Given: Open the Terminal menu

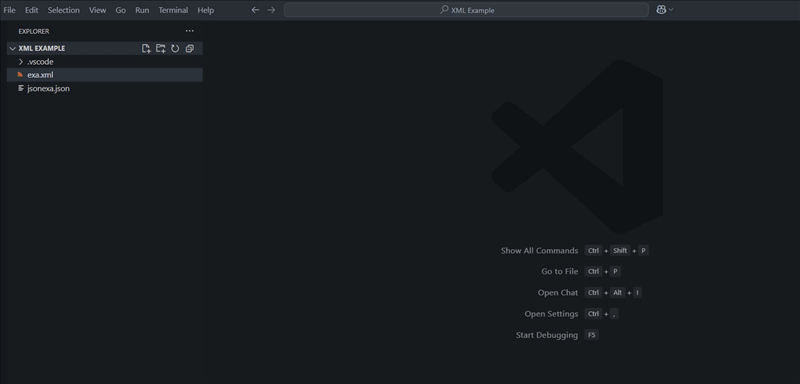Looking at the screenshot, I should click(x=173, y=10).
